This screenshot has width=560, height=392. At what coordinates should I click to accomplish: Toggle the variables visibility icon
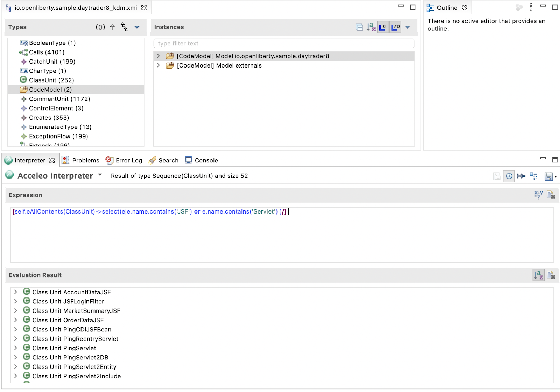tap(521, 176)
